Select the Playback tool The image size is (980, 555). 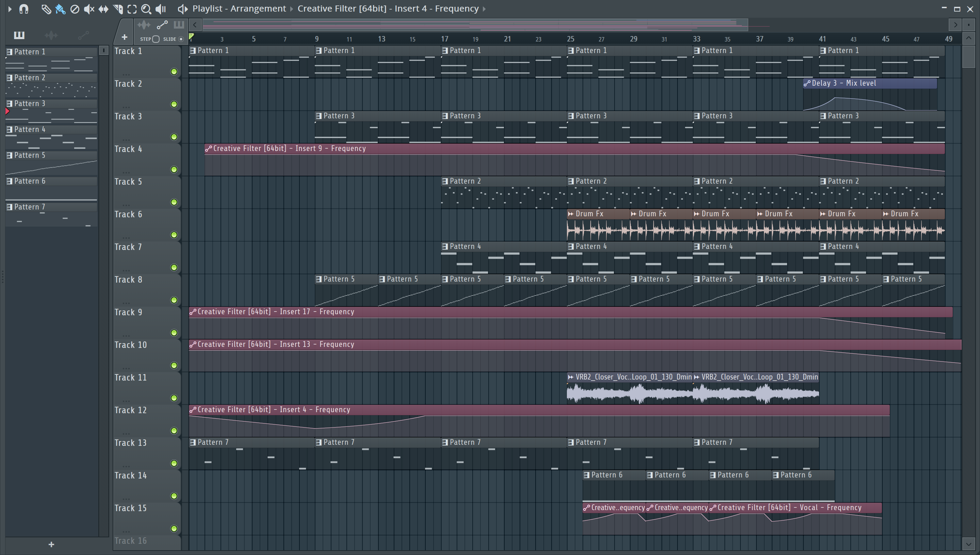[161, 9]
